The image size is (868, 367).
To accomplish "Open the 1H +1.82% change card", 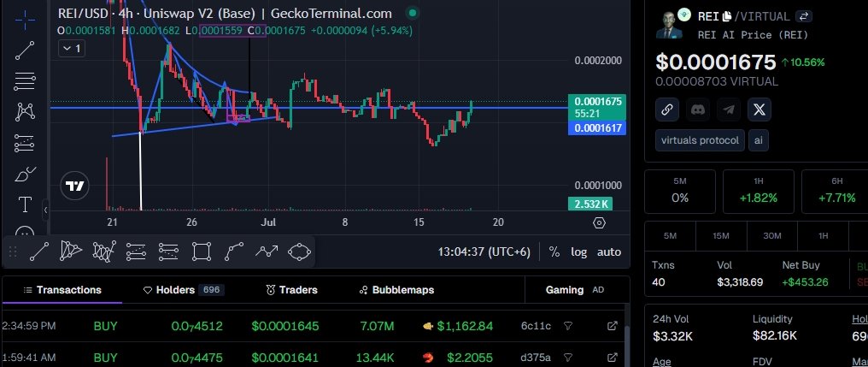I will coord(759,192).
